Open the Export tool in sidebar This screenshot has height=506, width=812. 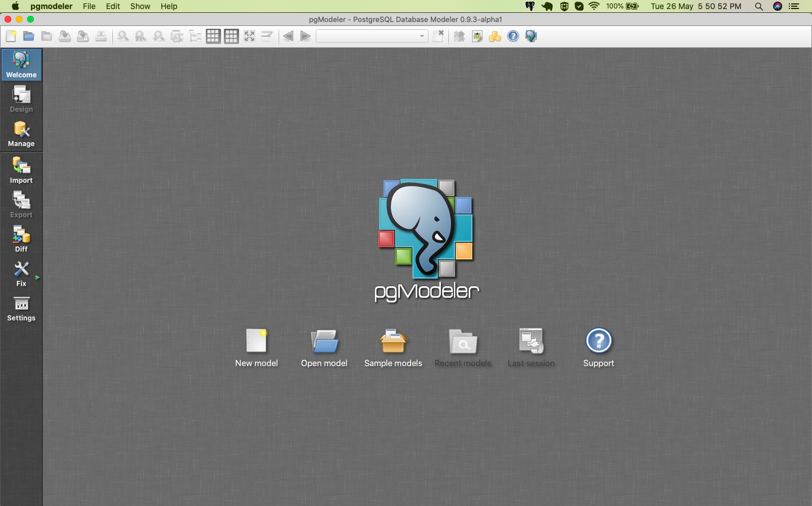coord(21,205)
